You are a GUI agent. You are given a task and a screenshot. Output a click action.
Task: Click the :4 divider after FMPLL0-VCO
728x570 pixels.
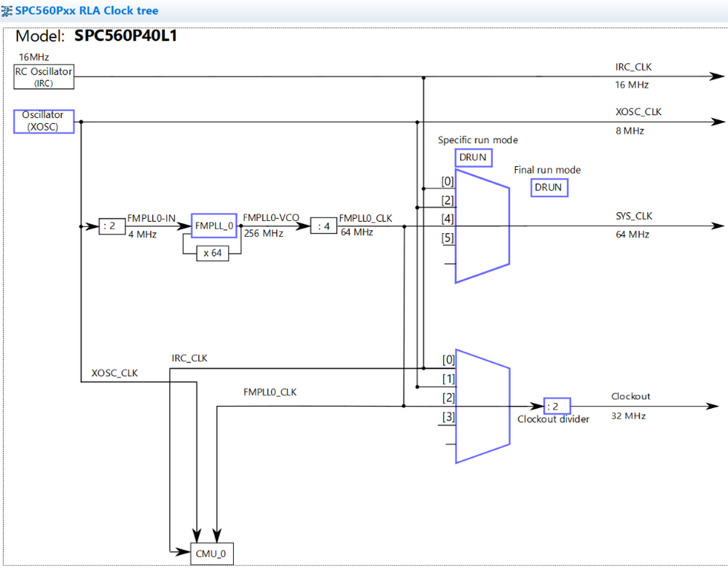(324, 226)
